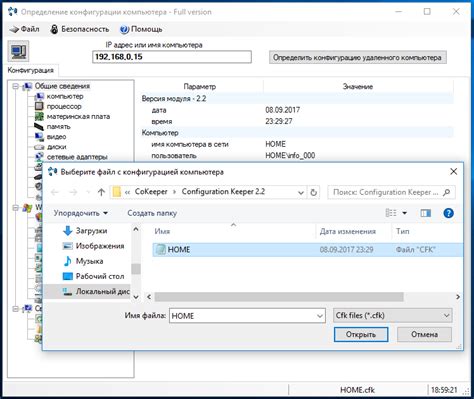
Task: Click the IP address input field
Action: coord(172,57)
